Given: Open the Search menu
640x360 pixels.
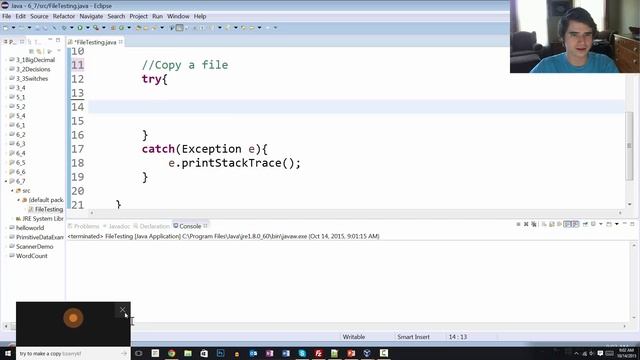Looking at the screenshot, I should 116,16.
